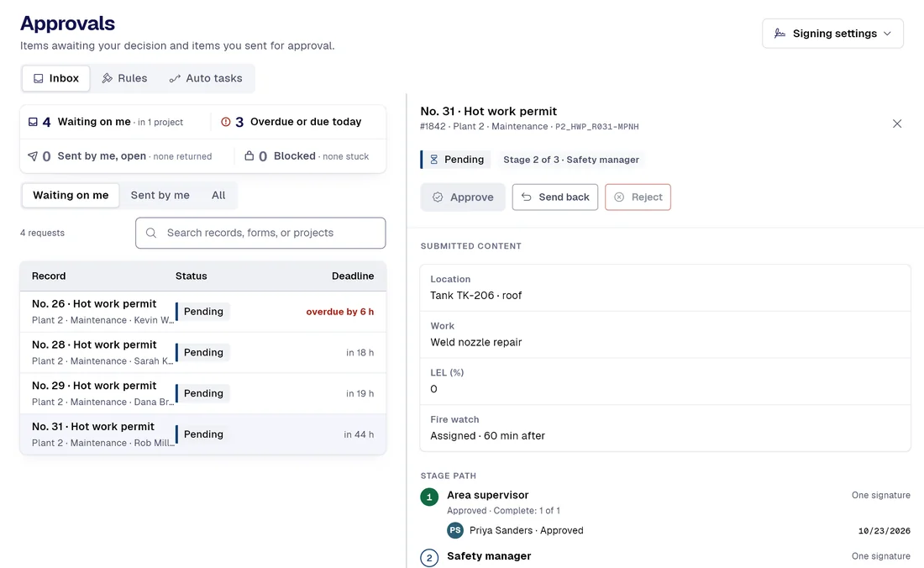The width and height of the screenshot is (924, 568).
Task: Click the LEL (%) value 0
Action: 433,389
